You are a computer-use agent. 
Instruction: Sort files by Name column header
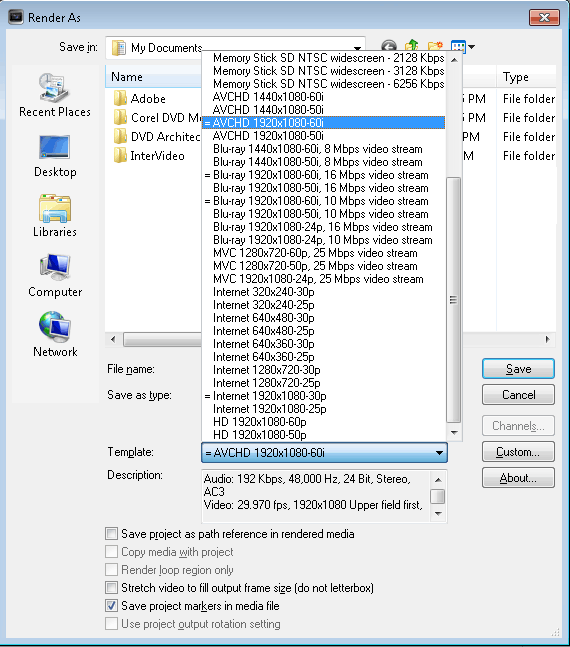point(153,77)
